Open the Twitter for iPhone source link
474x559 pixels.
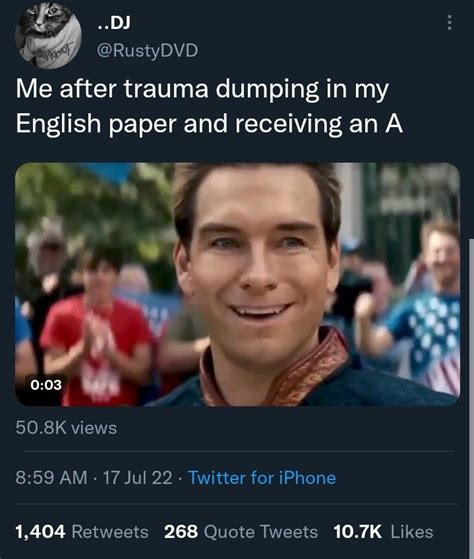point(262,478)
